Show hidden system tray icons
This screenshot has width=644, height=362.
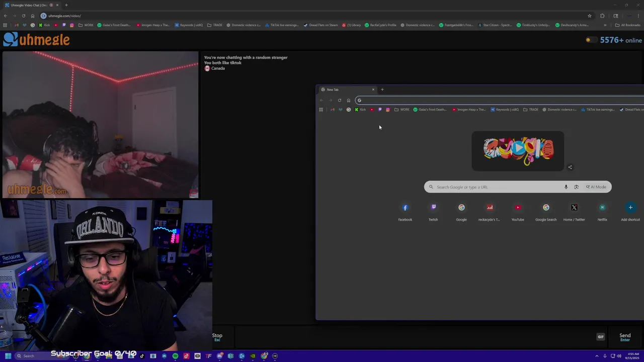tap(598, 356)
